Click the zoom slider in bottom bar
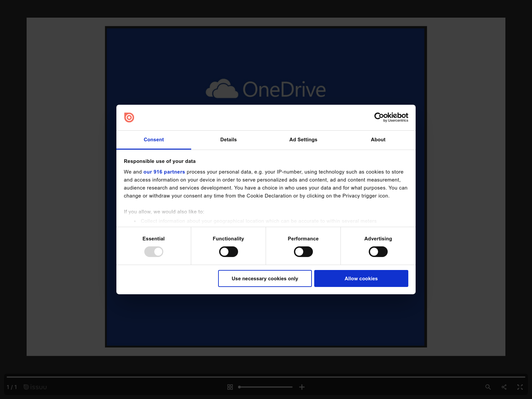This screenshot has height=399, width=532. 265,387
